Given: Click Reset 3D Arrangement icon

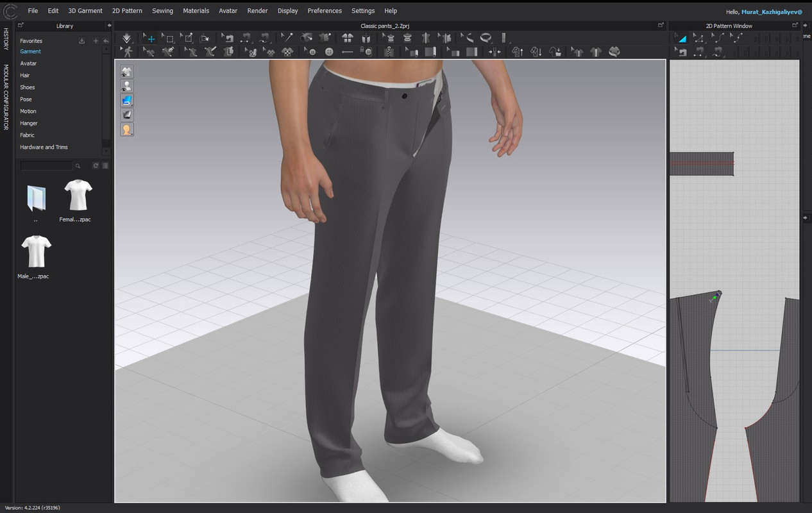Looking at the screenshot, I should (365, 38).
